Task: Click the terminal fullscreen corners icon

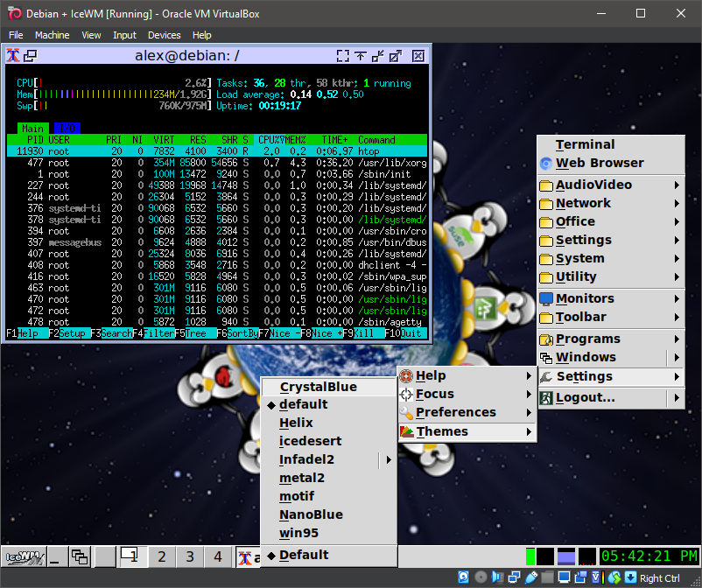Action: pyautogui.click(x=342, y=55)
